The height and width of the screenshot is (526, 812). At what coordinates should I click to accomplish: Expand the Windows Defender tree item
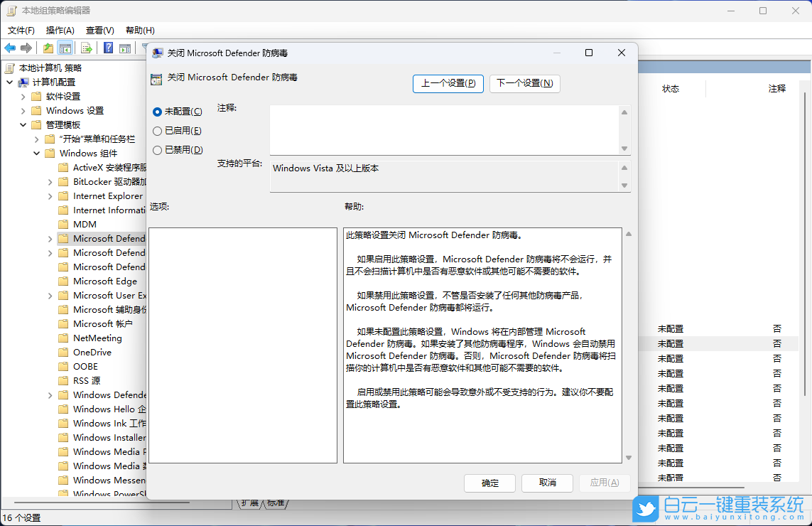point(49,394)
